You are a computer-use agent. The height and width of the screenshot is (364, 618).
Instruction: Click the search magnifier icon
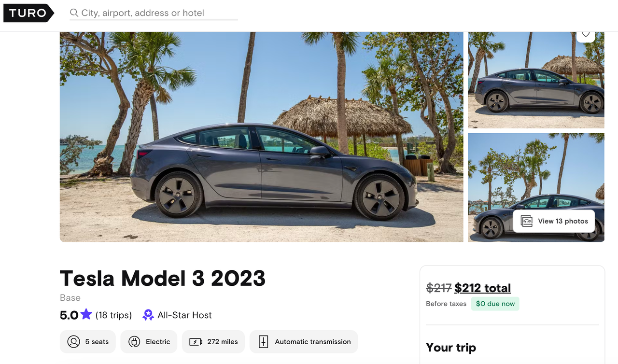click(x=74, y=13)
